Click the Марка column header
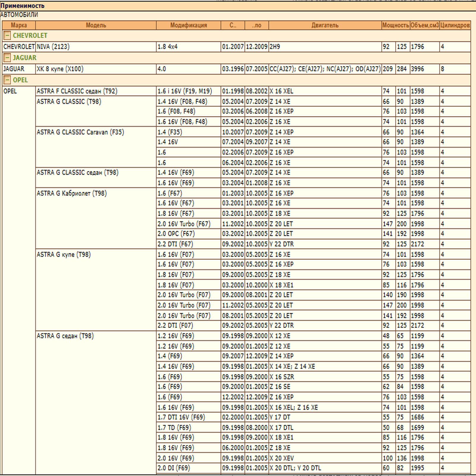This screenshot has width=476, height=476. point(19,25)
